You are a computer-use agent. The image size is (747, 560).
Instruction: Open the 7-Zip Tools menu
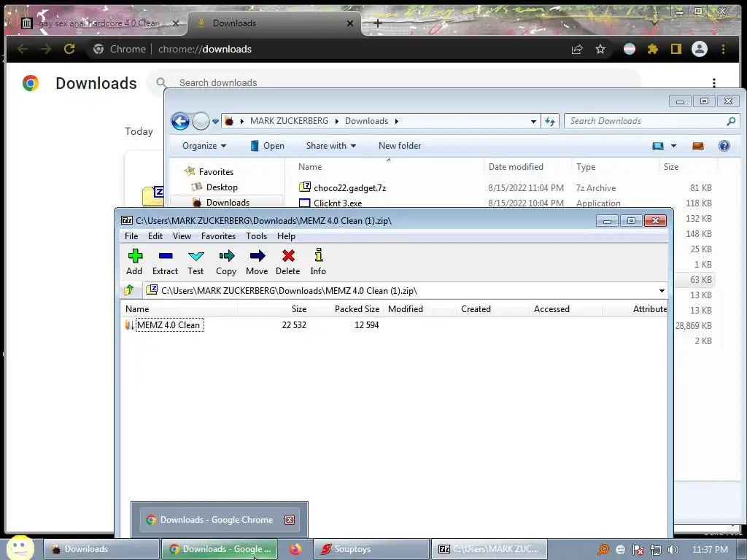point(256,236)
